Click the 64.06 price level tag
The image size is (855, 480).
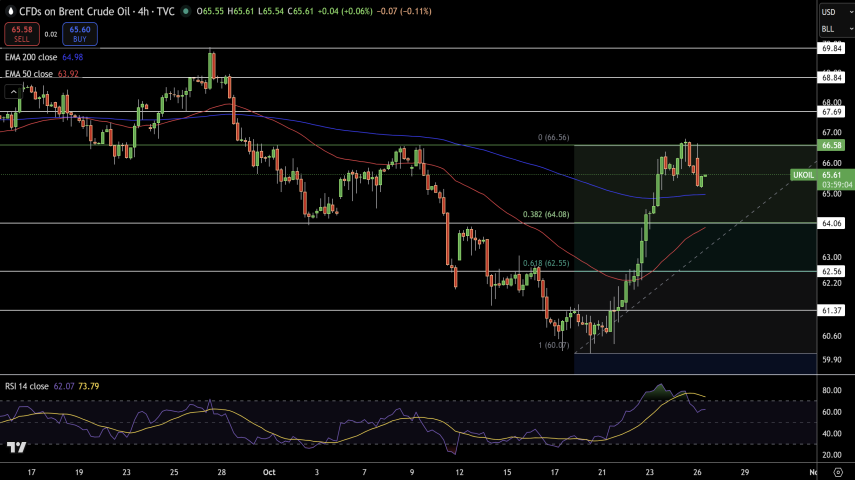(x=834, y=223)
